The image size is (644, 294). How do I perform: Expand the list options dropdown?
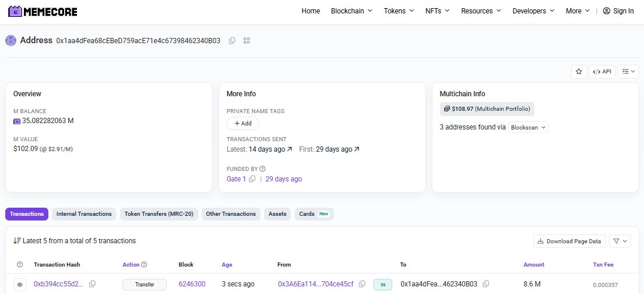point(628,72)
